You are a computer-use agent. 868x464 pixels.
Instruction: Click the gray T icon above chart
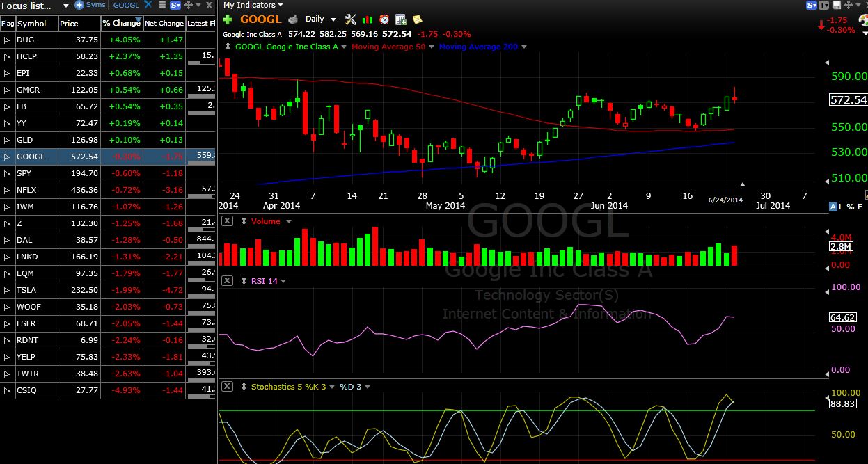[x=824, y=5]
